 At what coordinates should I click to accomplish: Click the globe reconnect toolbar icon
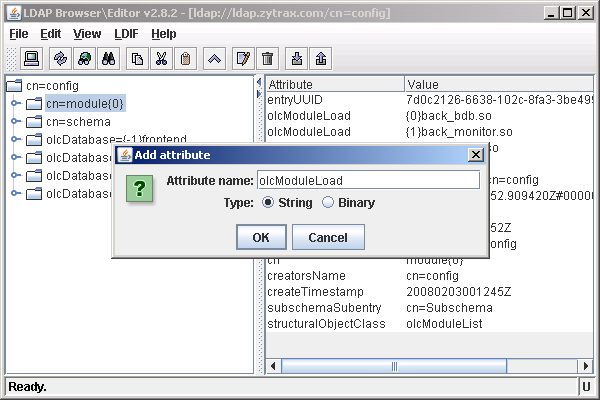[x=84, y=59]
